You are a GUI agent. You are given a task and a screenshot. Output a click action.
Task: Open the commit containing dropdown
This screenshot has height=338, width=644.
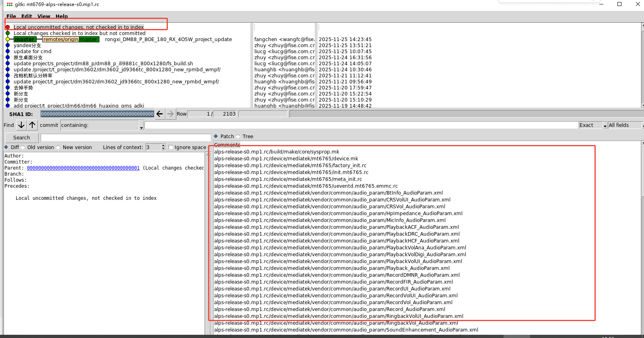click(x=102, y=125)
